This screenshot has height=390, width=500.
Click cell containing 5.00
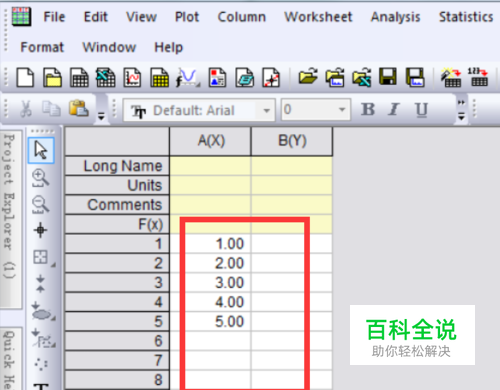pos(211,322)
